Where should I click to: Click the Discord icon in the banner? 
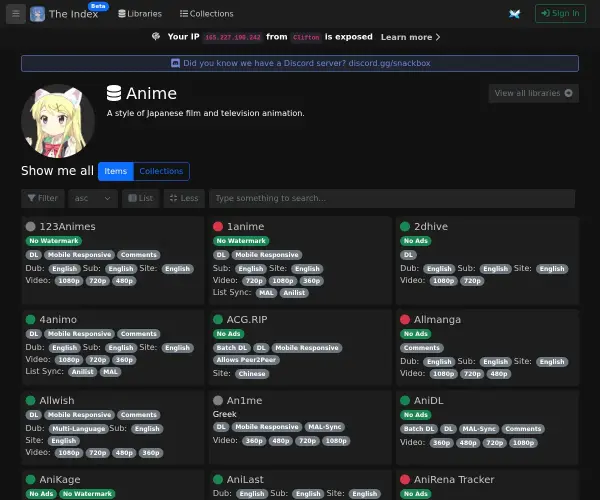tap(175, 63)
